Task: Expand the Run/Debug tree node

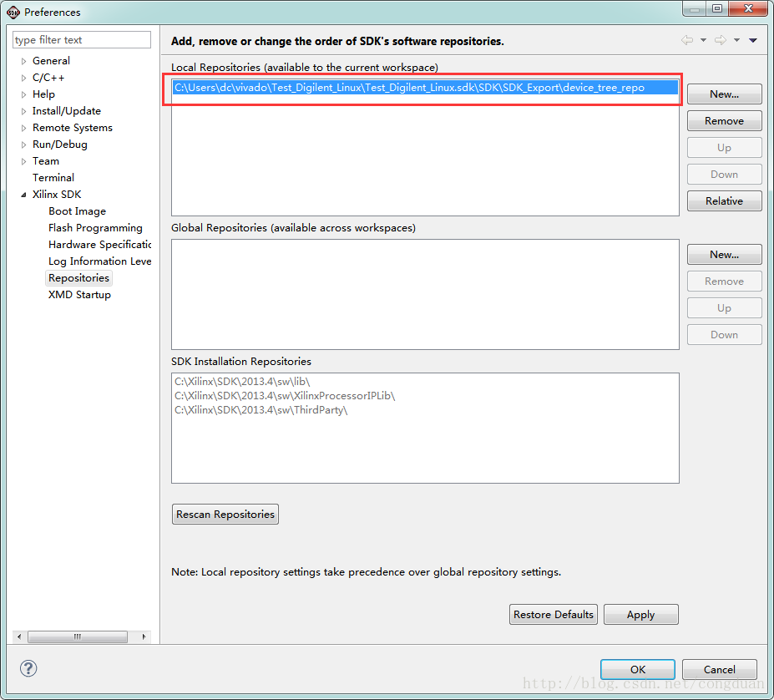Action: click(x=23, y=145)
